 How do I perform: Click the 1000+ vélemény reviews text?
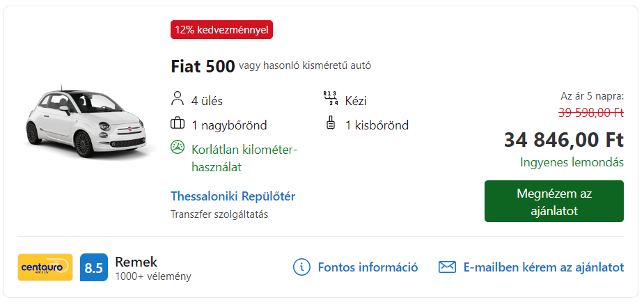click(153, 276)
